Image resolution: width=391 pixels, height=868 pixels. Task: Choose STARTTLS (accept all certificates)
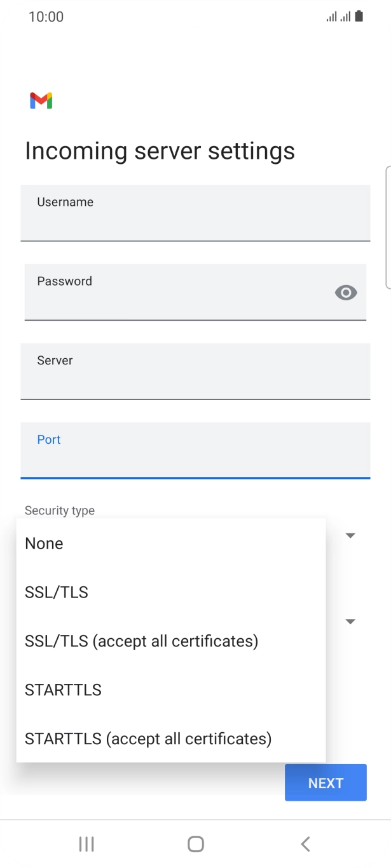point(148,739)
